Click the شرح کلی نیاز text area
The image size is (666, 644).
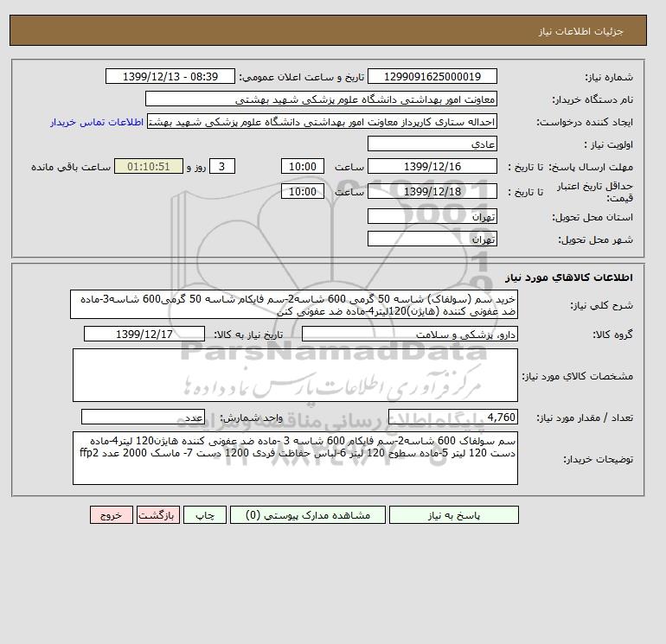(x=294, y=304)
